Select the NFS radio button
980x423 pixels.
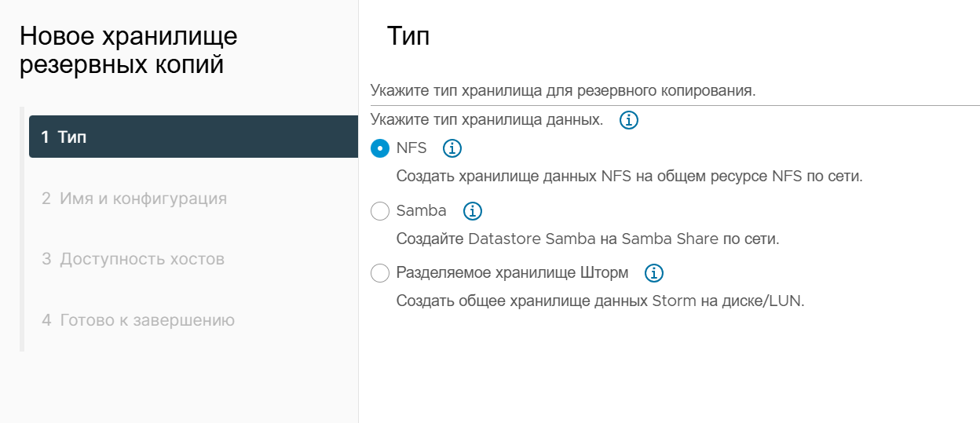click(379, 148)
